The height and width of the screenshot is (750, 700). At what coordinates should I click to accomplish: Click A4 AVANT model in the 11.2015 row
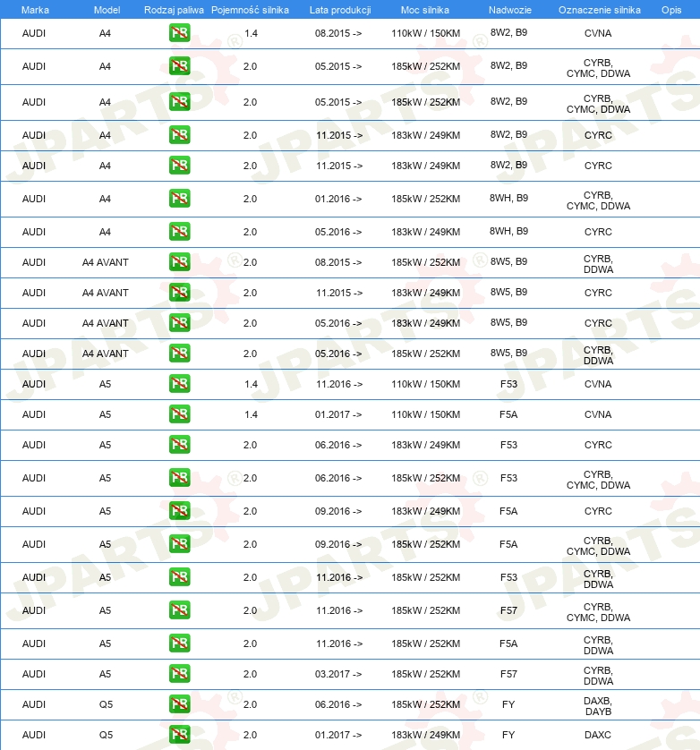106,293
